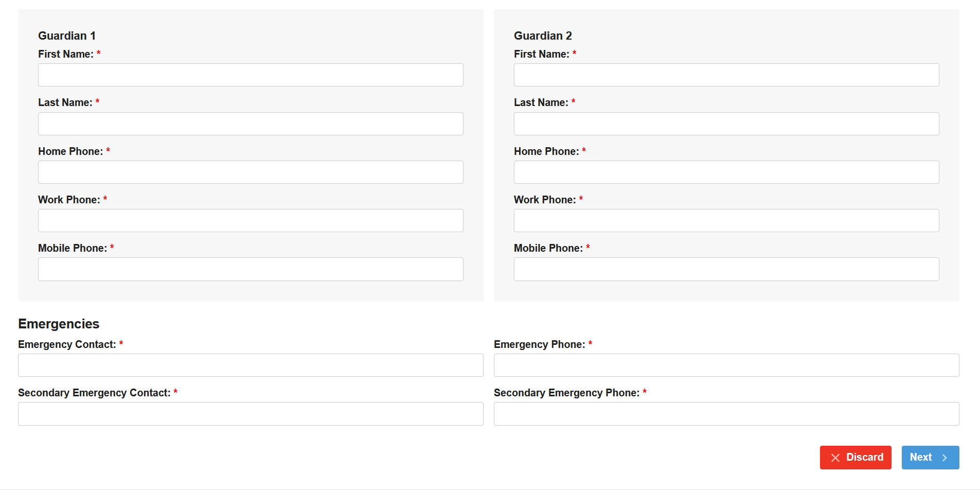Focus Guardian 1 Work Phone input

(x=251, y=220)
